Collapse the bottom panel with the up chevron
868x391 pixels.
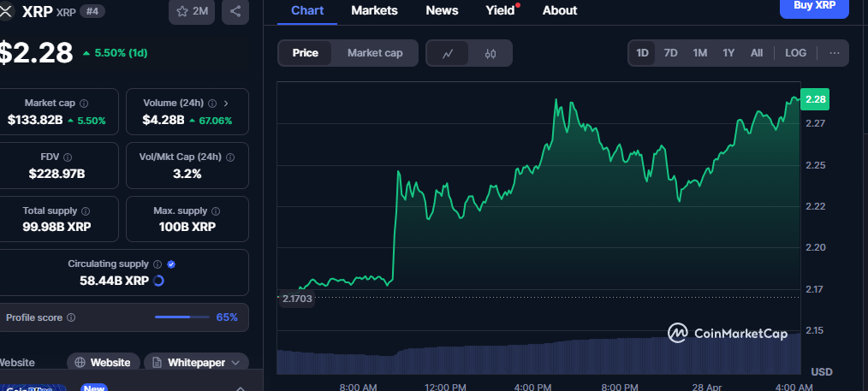(x=241, y=388)
